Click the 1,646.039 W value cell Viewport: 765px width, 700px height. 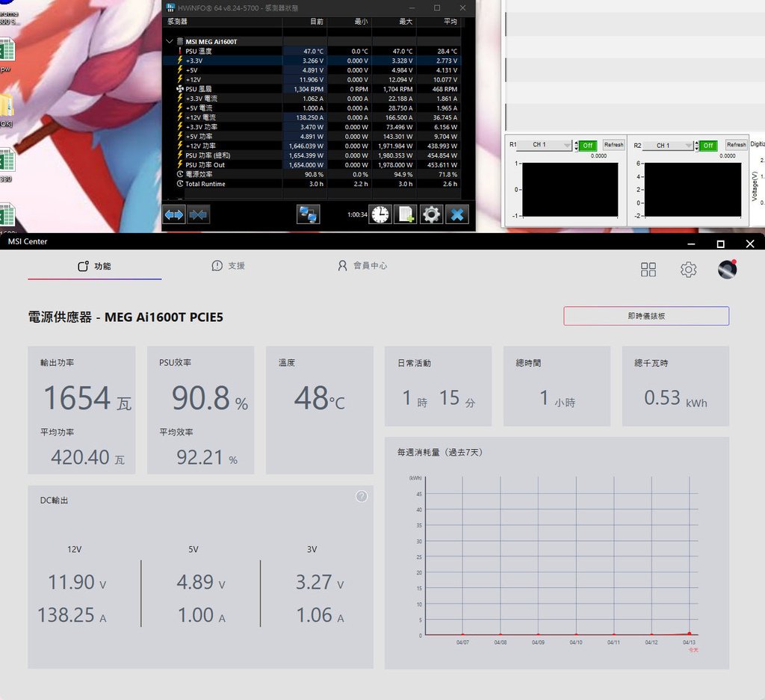point(306,146)
